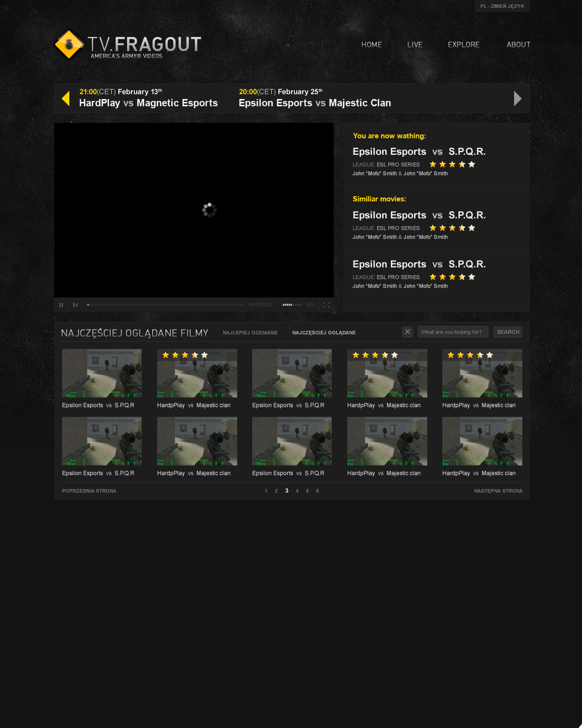This screenshot has height=728, width=582.
Task: Go to Następna strona
Action: point(498,491)
